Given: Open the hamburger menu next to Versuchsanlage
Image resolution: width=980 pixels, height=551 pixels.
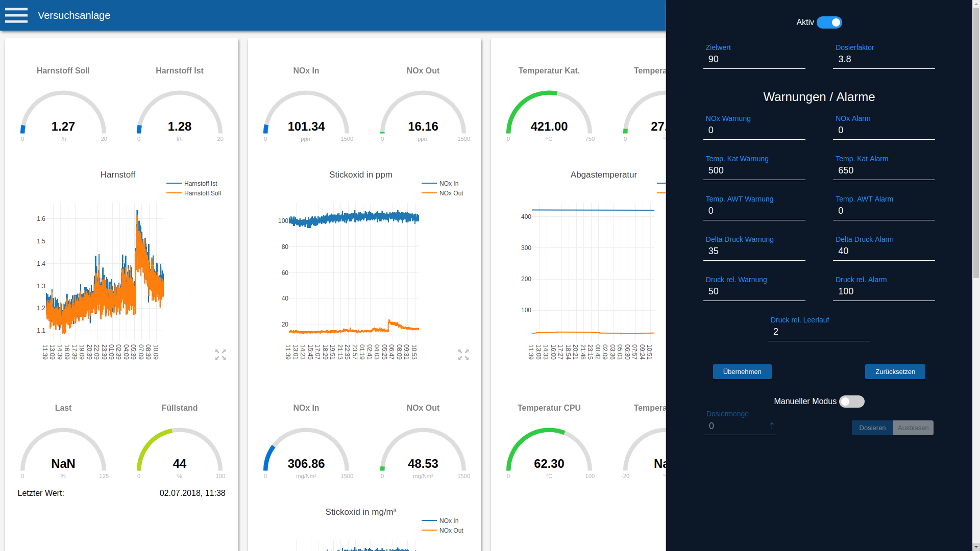Looking at the screenshot, I should [x=16, y=15].
